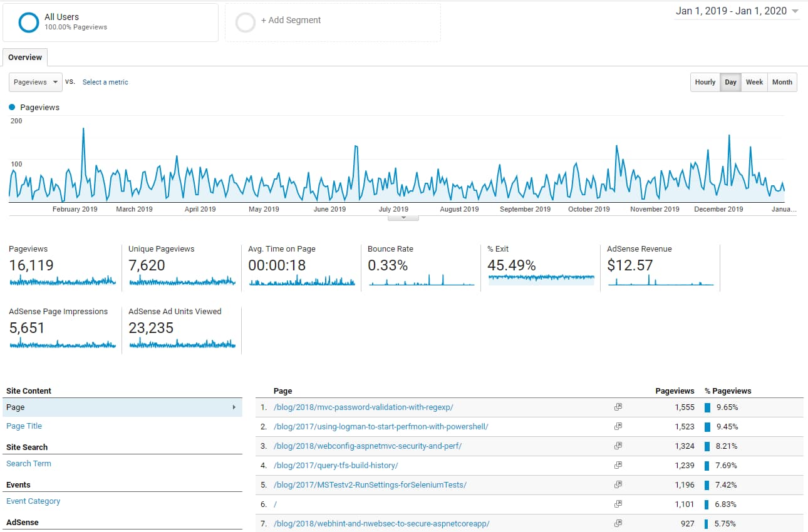The image size is (808, 532).
Task: Switch graph granularity to Week
Action: 754,82
